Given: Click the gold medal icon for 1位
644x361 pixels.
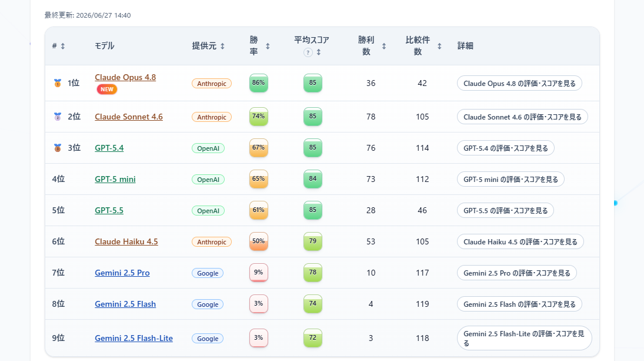Looking at the screenshot, I should tap(58, 83).
